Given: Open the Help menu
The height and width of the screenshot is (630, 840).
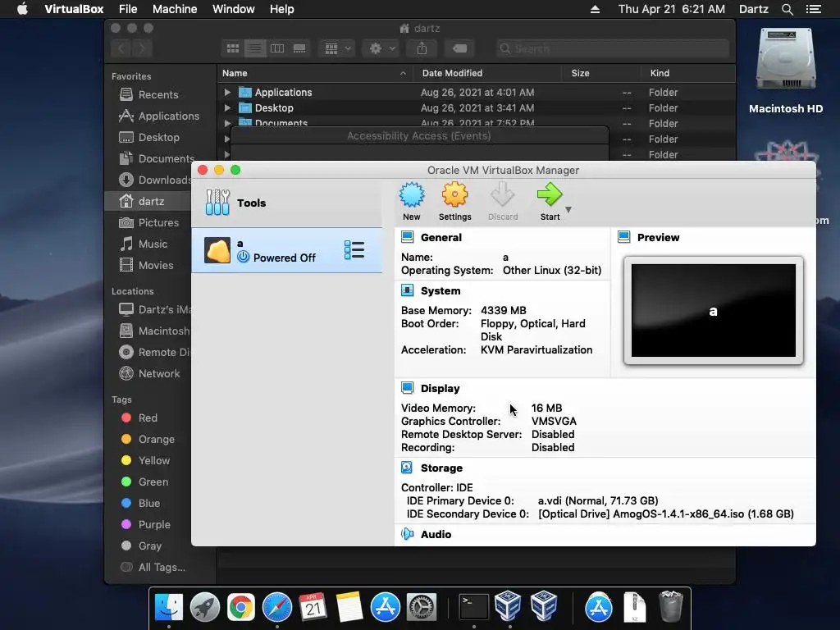Looking at the screenshot, I should (282, 9).
